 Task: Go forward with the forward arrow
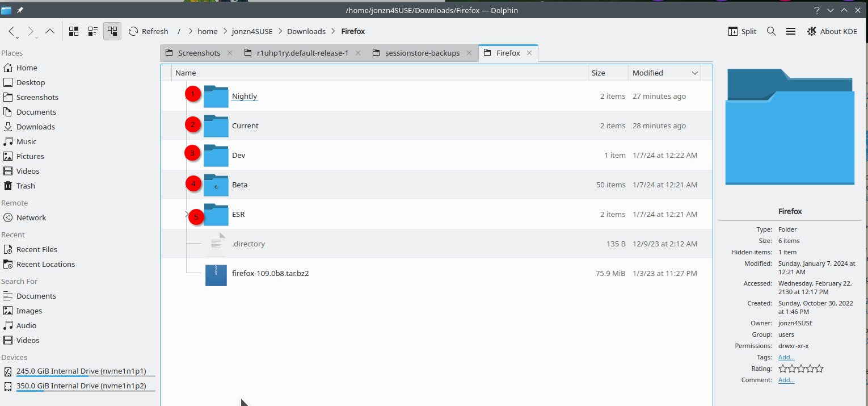click(31, 31)
